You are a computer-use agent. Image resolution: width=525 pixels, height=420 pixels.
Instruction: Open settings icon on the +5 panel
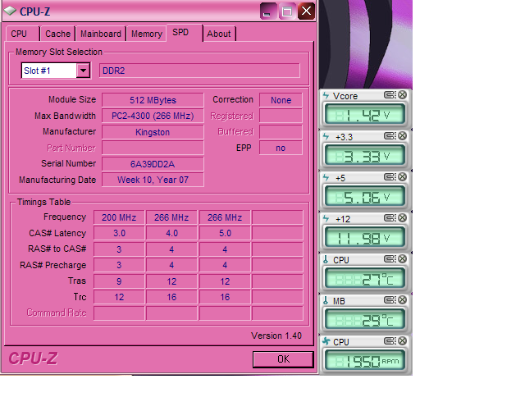click(390, 177)
